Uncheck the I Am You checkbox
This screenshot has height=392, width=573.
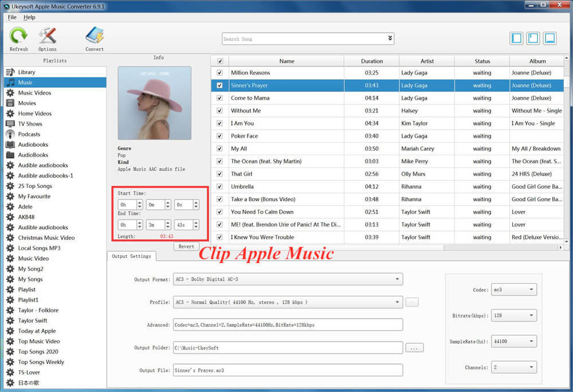[219, 123]
